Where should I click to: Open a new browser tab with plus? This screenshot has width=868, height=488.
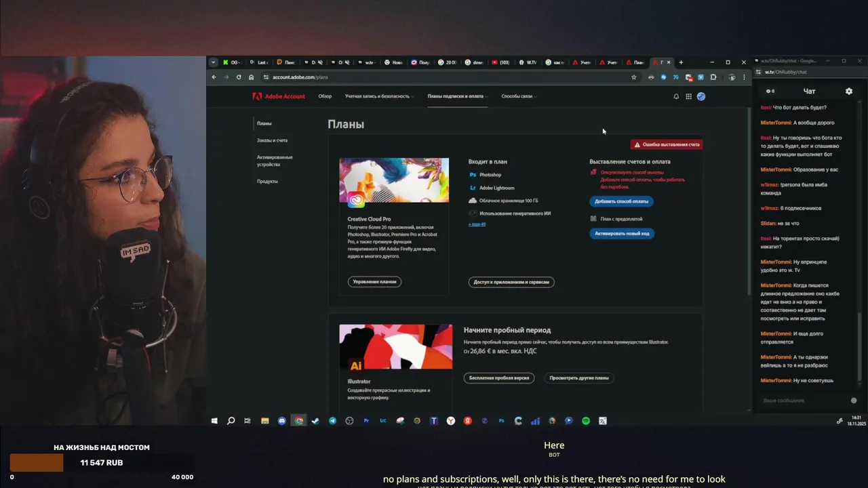(x=681, y=62)
